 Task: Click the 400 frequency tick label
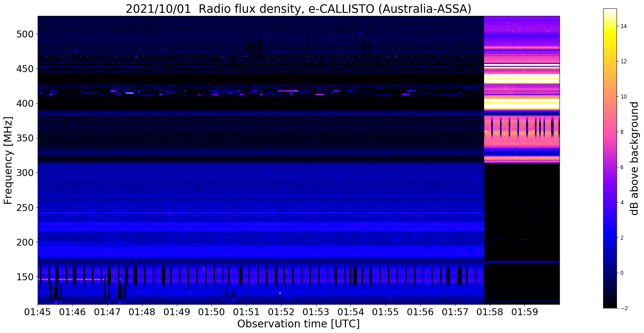pos(24,103)
